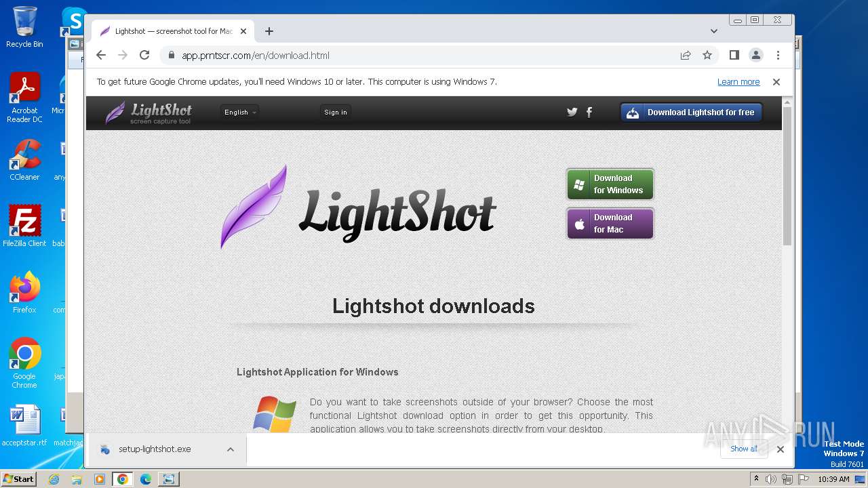Open the Twitter bird icon
This screenshot has height=488, width=868.
pos(572,113)
